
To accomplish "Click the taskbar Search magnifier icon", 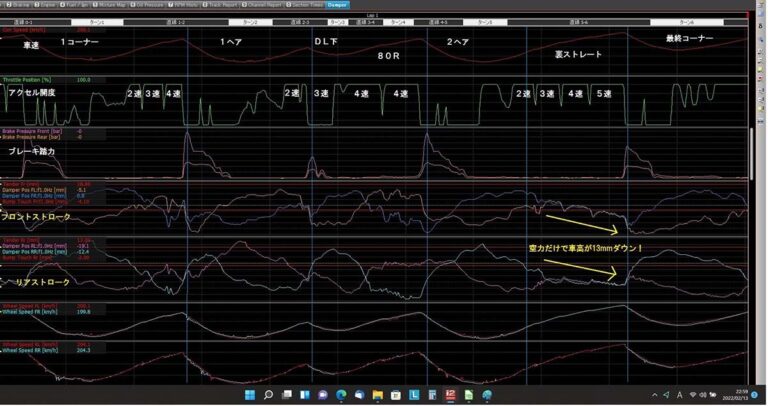I will click(268, 395).
